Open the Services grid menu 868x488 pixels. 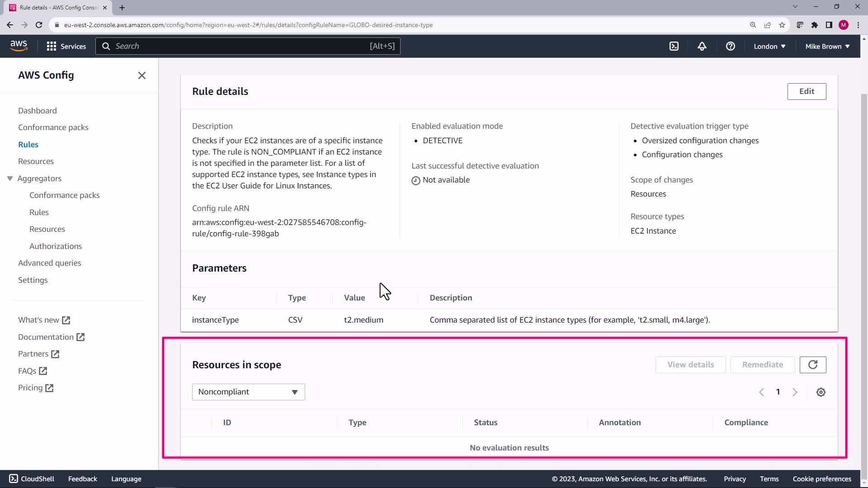click(66, 46)
